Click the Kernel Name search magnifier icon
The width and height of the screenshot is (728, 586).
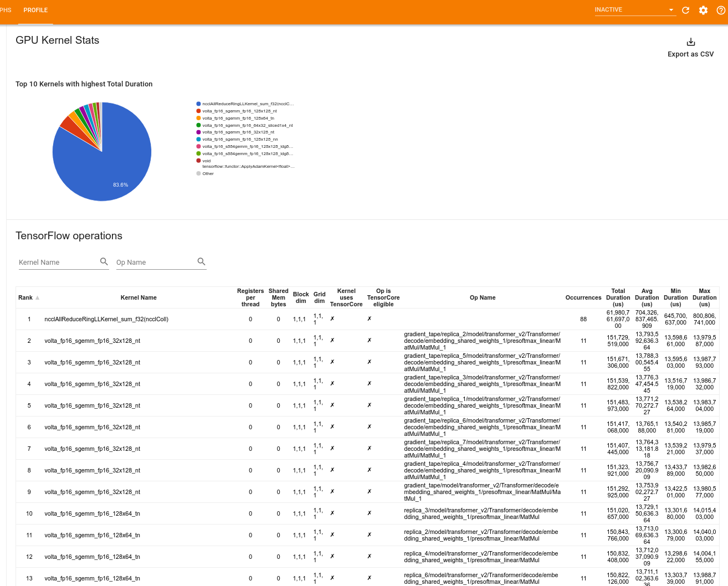(104, 261)
